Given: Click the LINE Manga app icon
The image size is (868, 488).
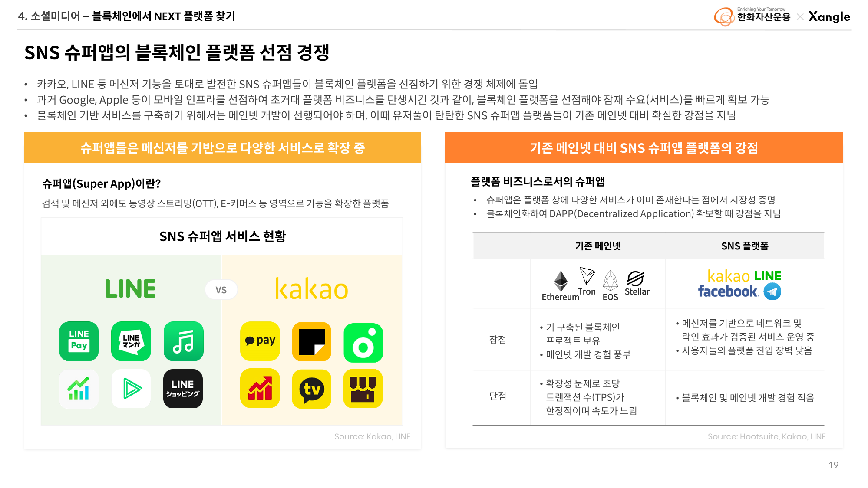Looking at the screenshot, I should point(131,341).
